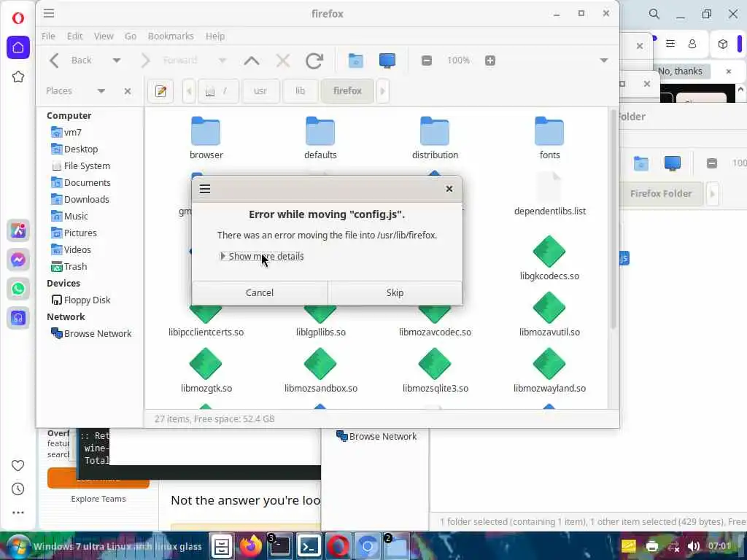The width and height of the screenshot is (747, 560).
Task: Select the 'usr' path segment
Action: click(260, 91)
